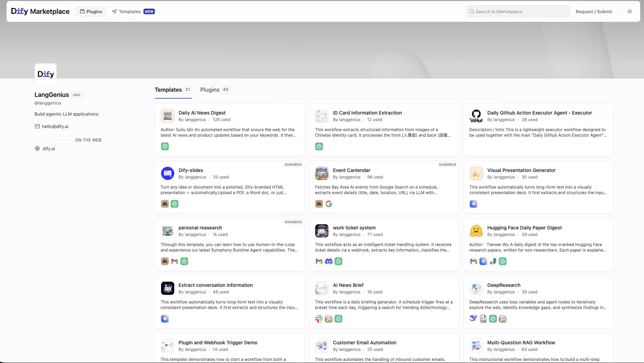Viewport: 644px width, 363px height.
Task: Open the hello@dify.ai email link
Action: tap(55, 126)
